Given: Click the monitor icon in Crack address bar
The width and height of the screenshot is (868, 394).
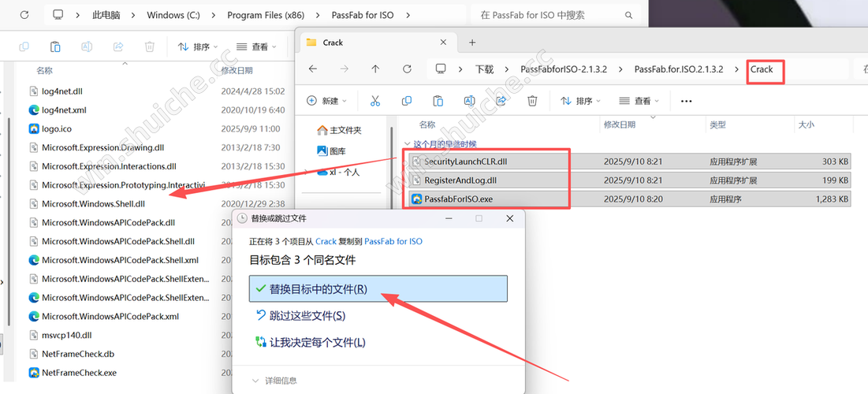Looking at the screenshot, I should pos(441,69).
